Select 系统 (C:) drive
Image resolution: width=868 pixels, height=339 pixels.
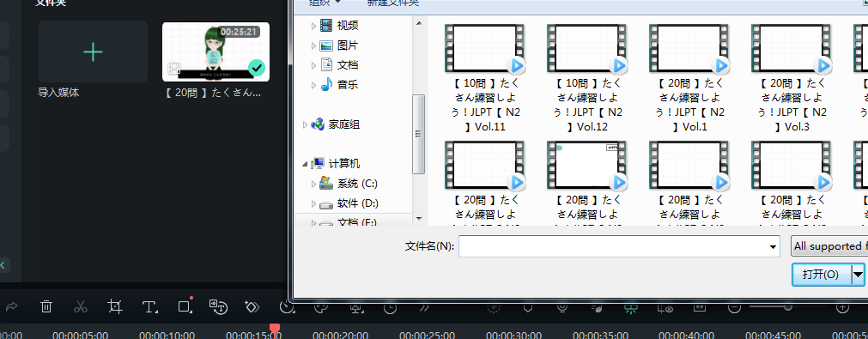(x=358, y=184)
